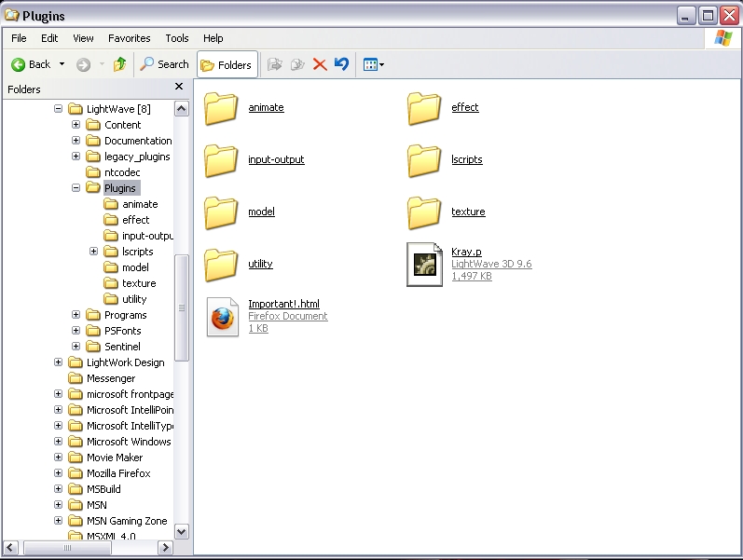Viewport: 743px width, 560px height.
Task: Expand the Documentation tree node
Action: 76,141
